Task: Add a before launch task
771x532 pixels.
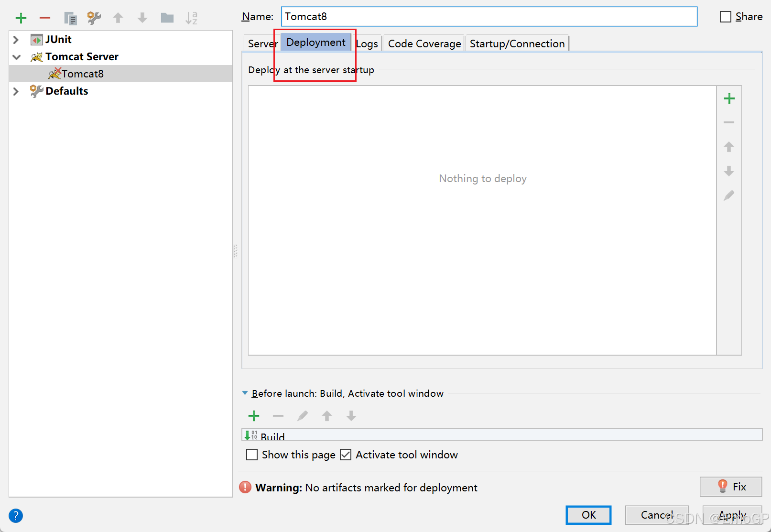Action: click(254, 416)
